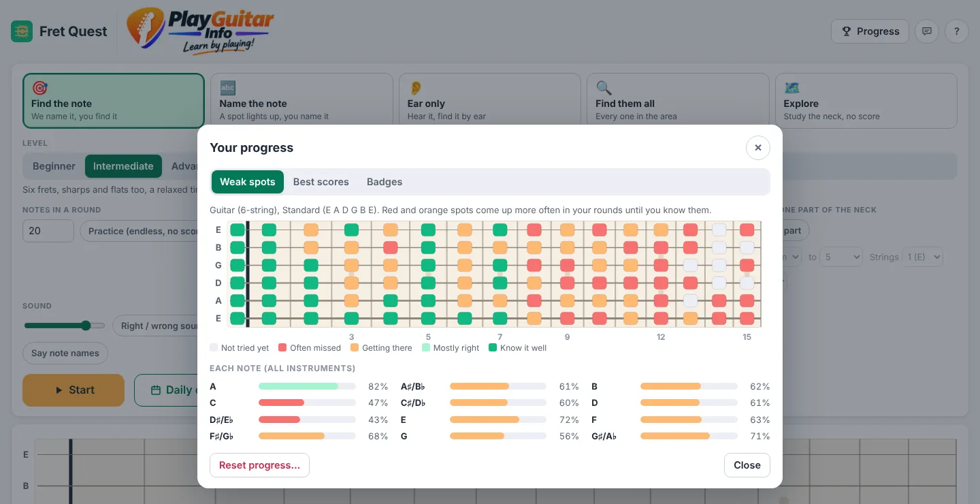Select the Explore mode card
Viewport: 980px width, 504px height.
[x=866, y=101]
